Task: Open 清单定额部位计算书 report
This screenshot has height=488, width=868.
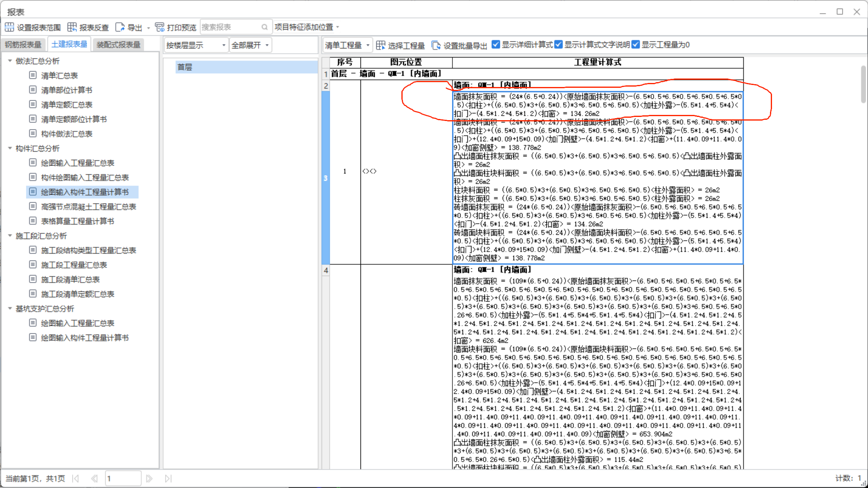Action: pyautogui.click(x=74, y=119)
